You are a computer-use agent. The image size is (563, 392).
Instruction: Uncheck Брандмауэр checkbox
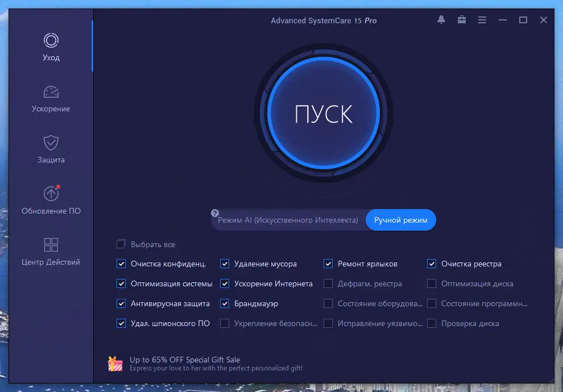225,304
